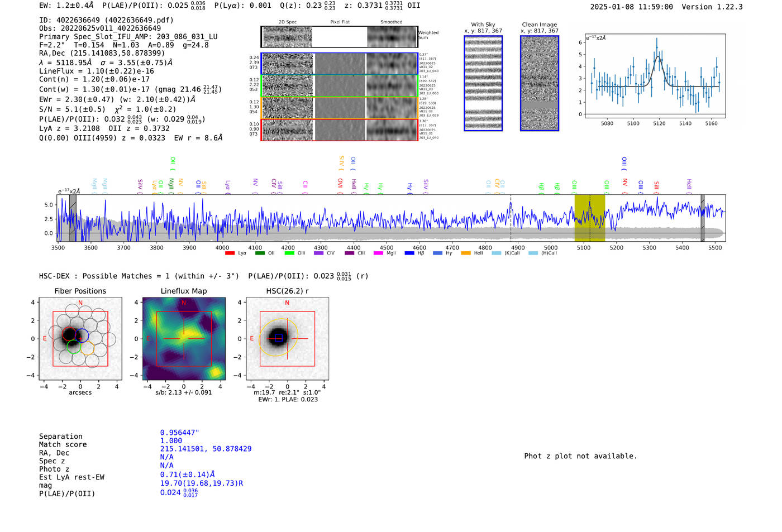Viewport: 782px width, 532px height.
Task: Open the Clean Image cutout
Action: 539,83
